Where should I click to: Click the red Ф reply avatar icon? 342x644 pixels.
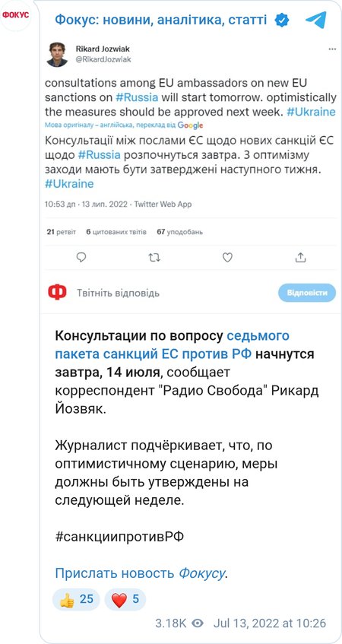pos(57,293)
